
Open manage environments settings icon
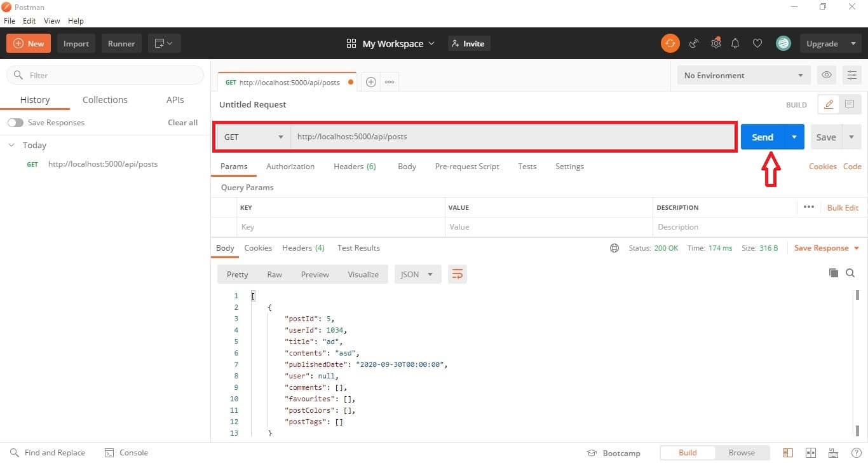[851, 75]
